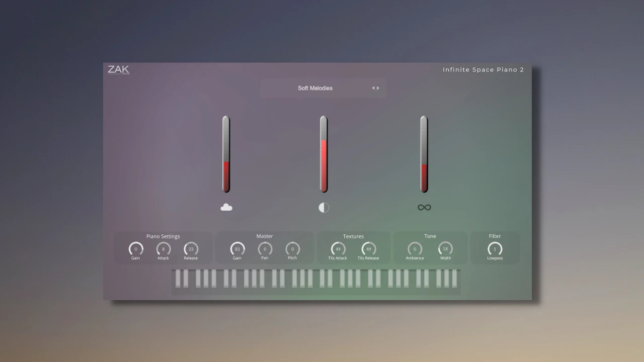644x362 pixels.
Task: Select the Gain knob under Piano Settings
Action: tap(135, 249)
